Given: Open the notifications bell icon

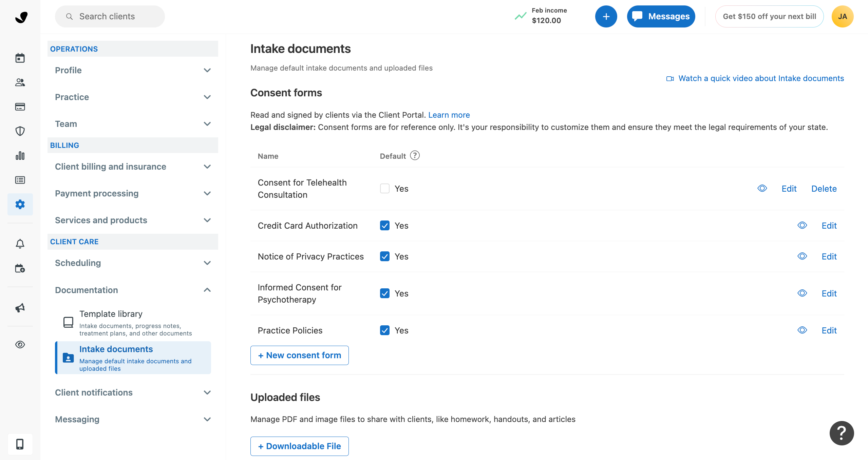Looking at the screenshot, I should [x=20, y=244].
